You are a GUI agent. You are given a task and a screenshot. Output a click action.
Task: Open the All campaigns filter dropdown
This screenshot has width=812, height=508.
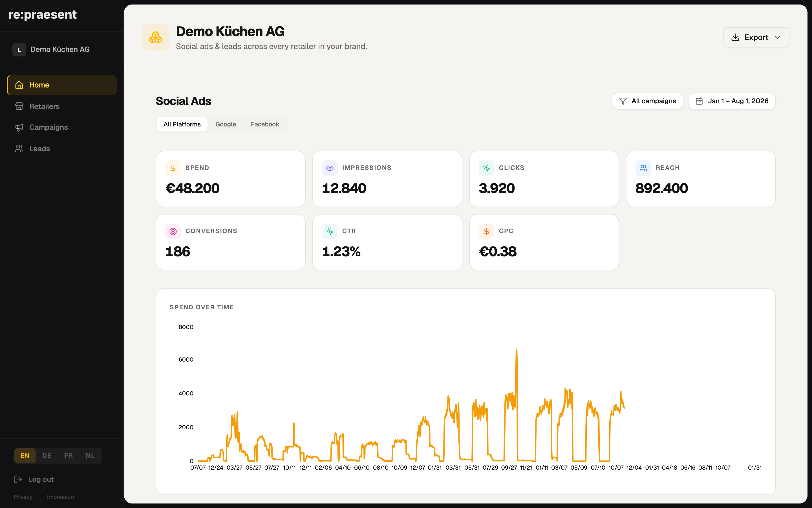pyautogui.click(x=647, y=101)
